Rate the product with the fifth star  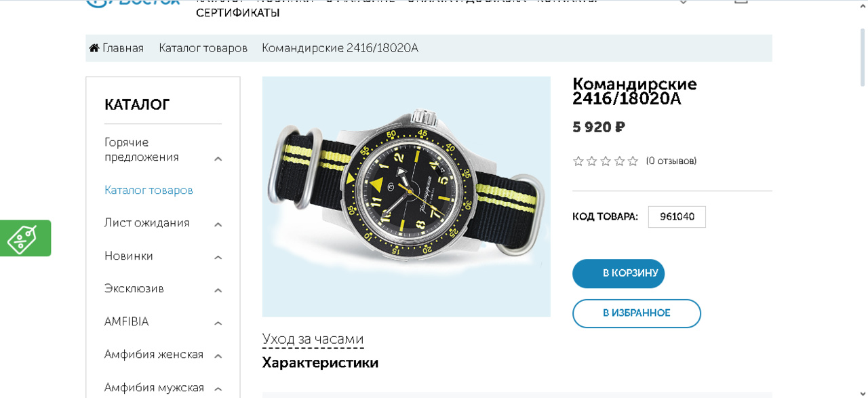click(x=633, y=161)
